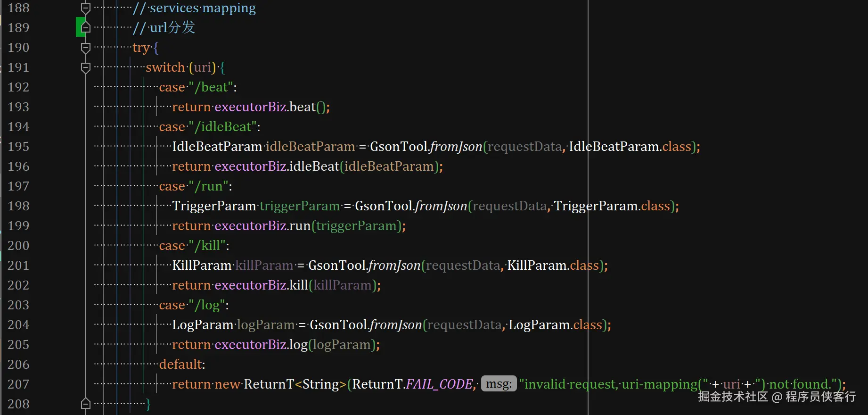Click the "/beat" case string

[x=211, y=87]
